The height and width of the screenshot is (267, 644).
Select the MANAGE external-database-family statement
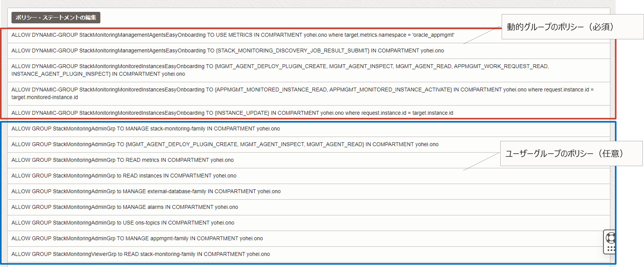[146, 191]
